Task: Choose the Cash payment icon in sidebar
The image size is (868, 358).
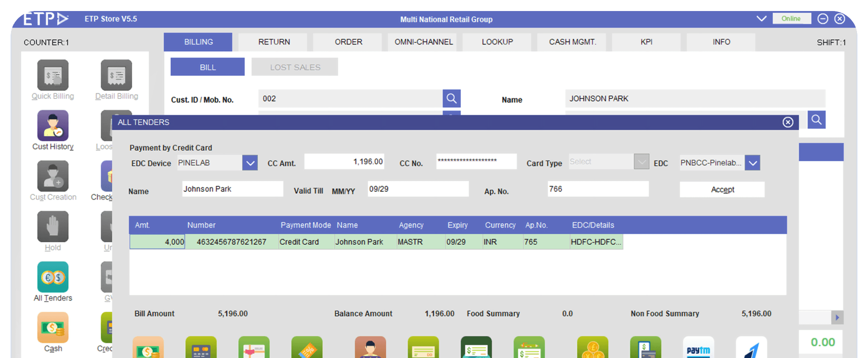Action: (53, 328)
